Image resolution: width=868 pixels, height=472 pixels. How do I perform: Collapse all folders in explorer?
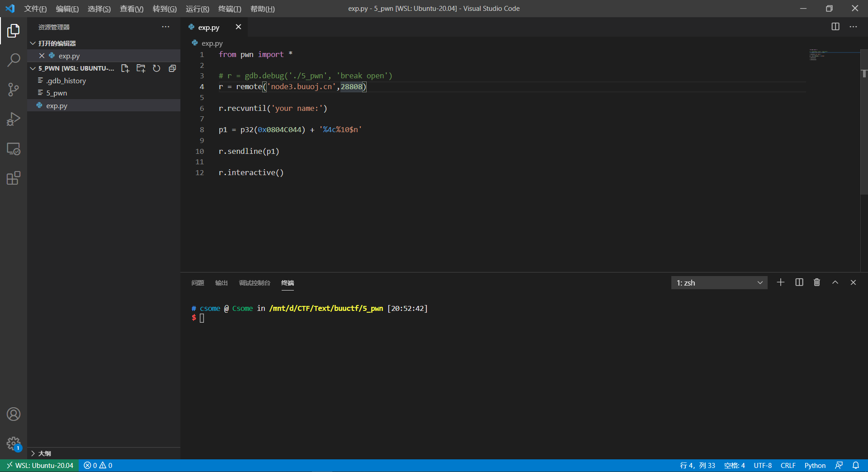point(172,68)
